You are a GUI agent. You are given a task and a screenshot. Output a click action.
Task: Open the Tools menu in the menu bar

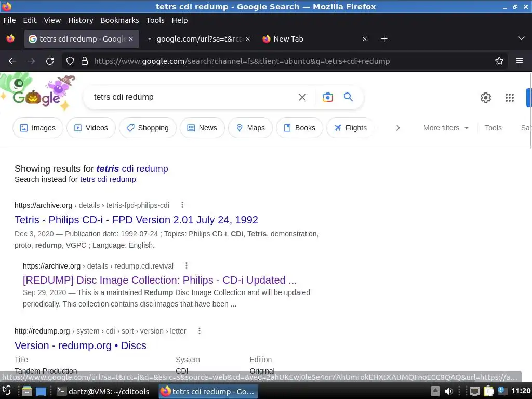155,20
